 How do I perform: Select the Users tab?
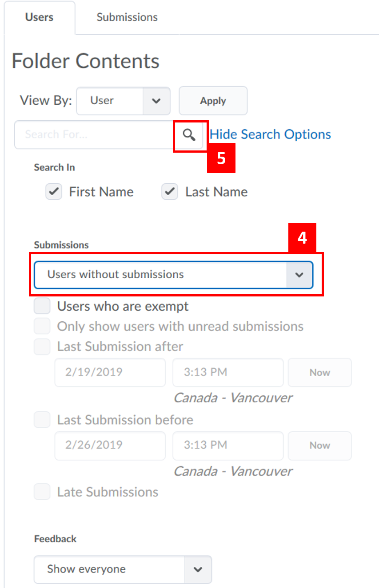tap(39, 17)
